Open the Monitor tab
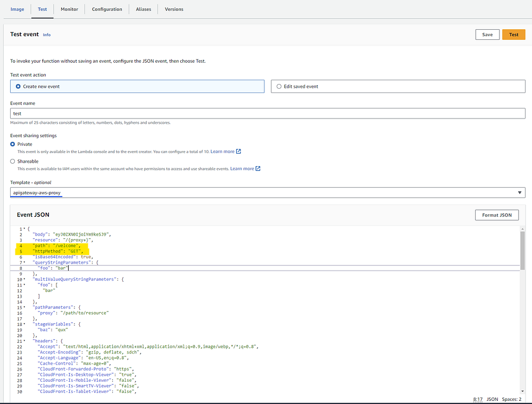The height and width of the screenshot is (404, 532). tap(69, 9)
